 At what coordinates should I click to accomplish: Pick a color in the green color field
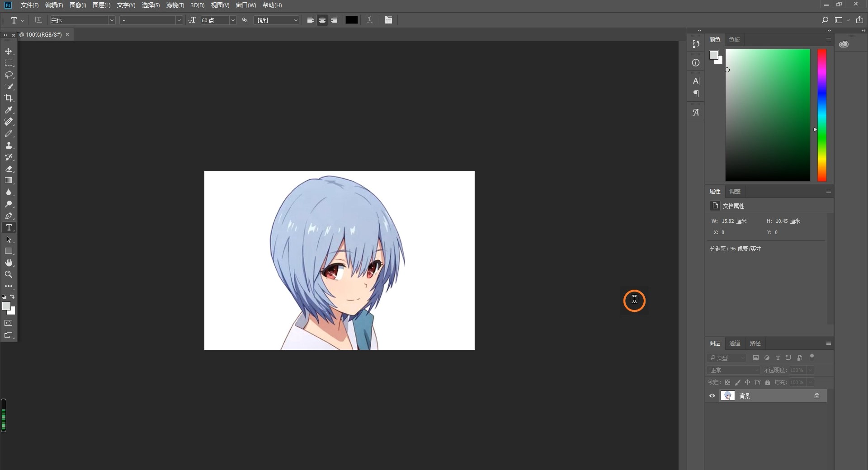[768, 115]
